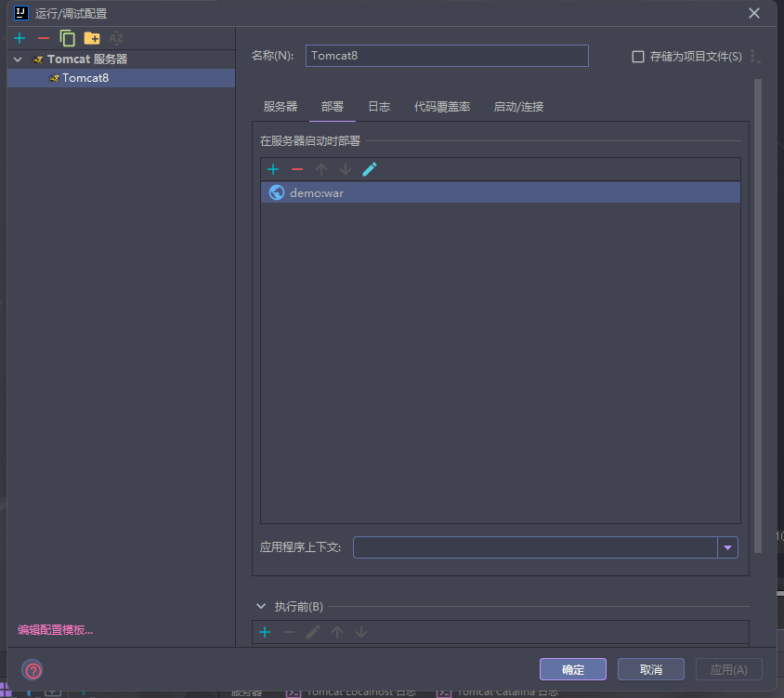The width and height of the screenshot is (784, 698).
Task: Open the help question-mark button
Action: 33,670
